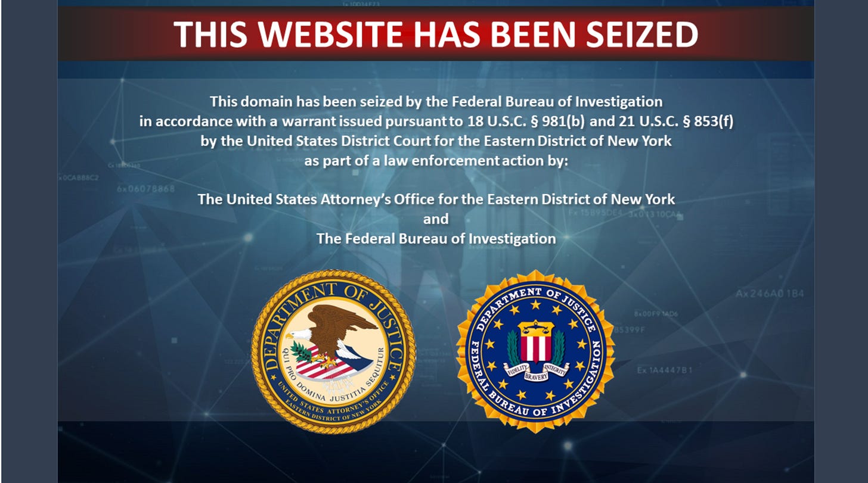This screenshot has width=868, height=483.
Task: Click the 'United States District Court' line
Action: click(436, 142)
